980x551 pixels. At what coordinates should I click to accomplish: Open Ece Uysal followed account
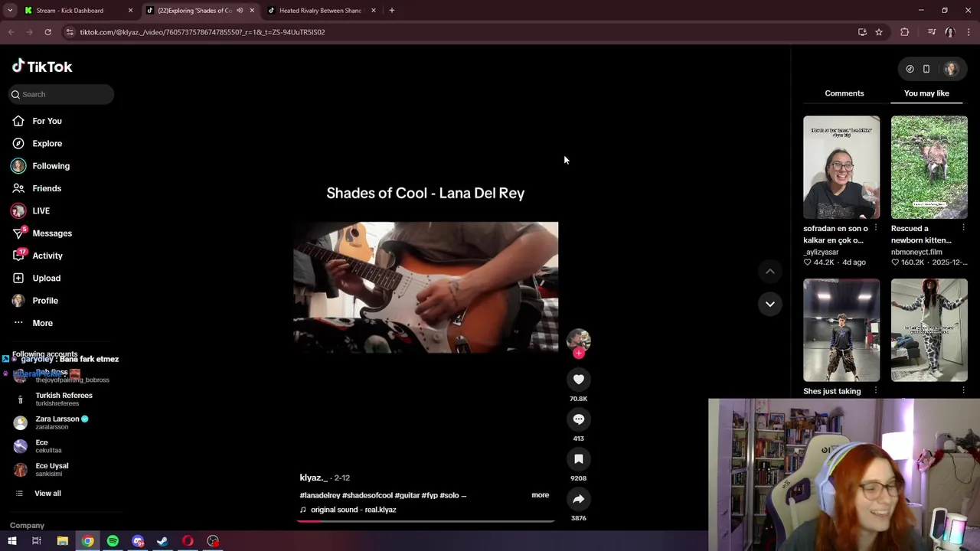(x=51, y=469)
